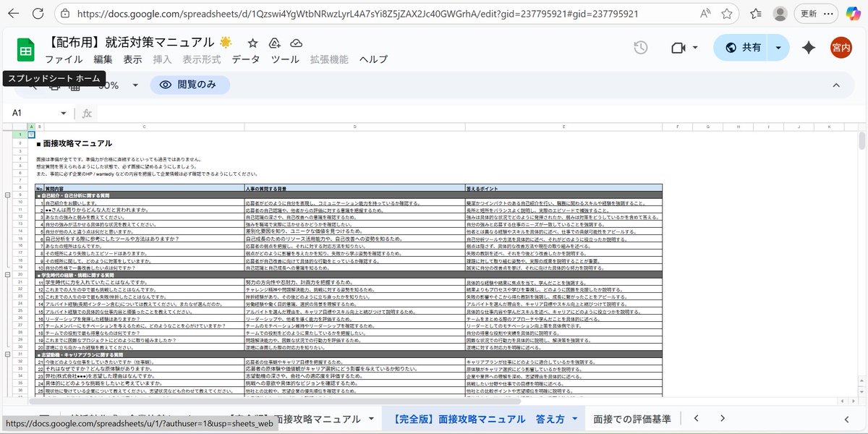Screen dimensions: 868x434
Task: Open version history with clock icon
Action: pos(640,47)
